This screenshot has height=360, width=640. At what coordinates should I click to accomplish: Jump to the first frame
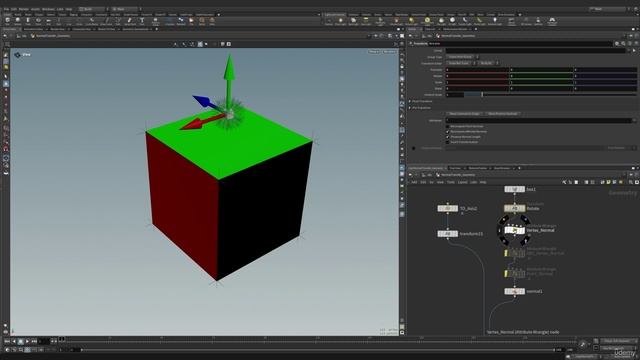[x=7, y=341]
